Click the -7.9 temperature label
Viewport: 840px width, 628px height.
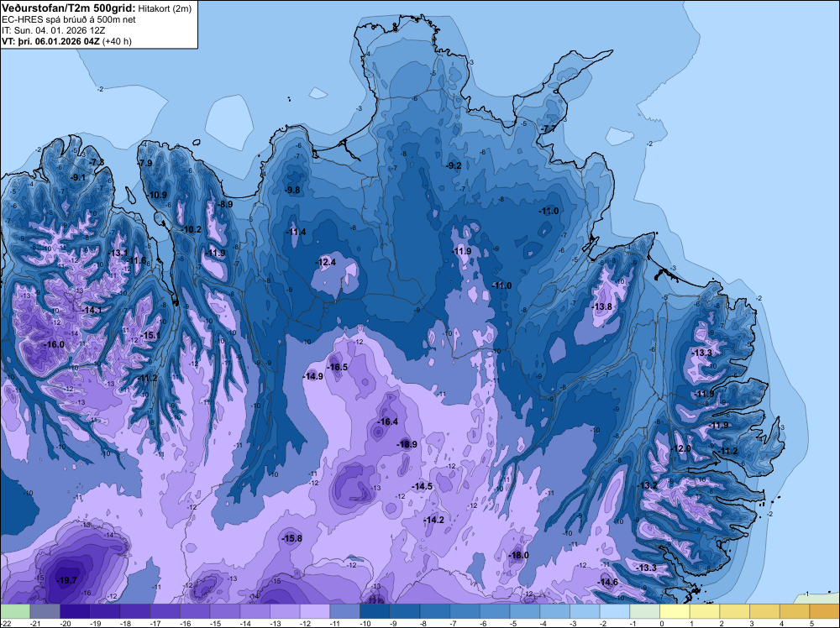[144, 163]
